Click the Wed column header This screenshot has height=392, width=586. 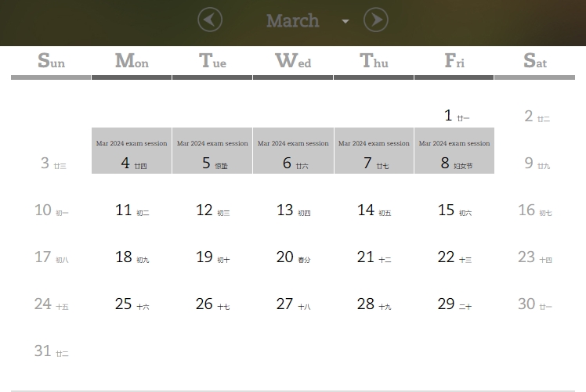coord(293,61)
